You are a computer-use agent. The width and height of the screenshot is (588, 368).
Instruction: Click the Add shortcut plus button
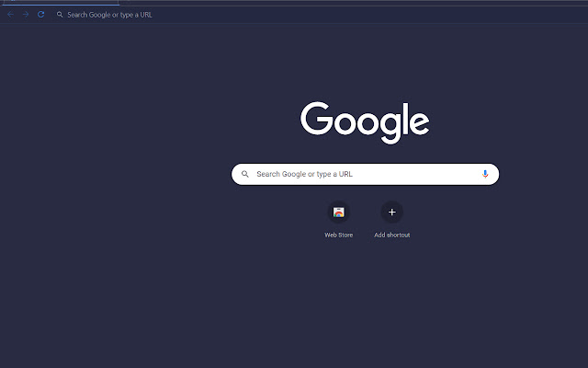(392, 213)
